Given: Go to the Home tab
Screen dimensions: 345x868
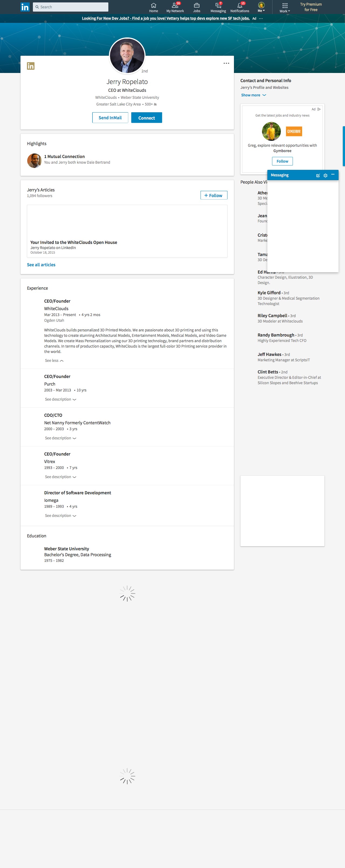Looking at the screenshot, I should 153,7.
